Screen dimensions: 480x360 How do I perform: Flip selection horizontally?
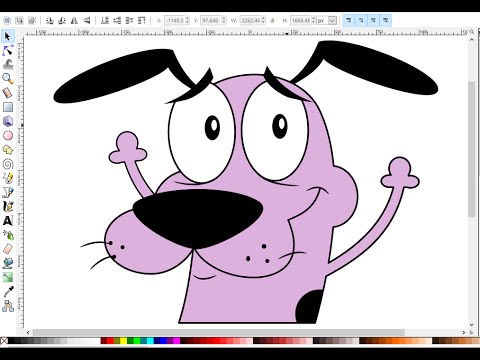coord(74,21)
